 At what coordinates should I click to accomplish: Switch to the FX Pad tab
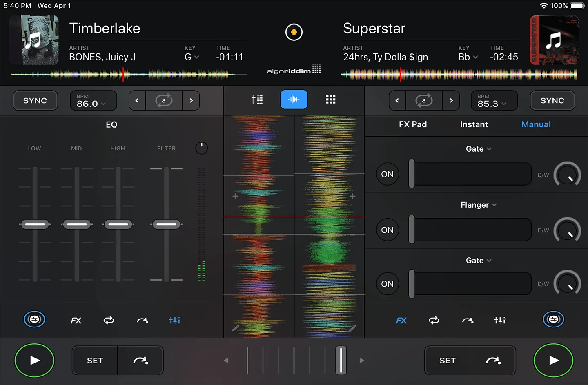point(413,124)
